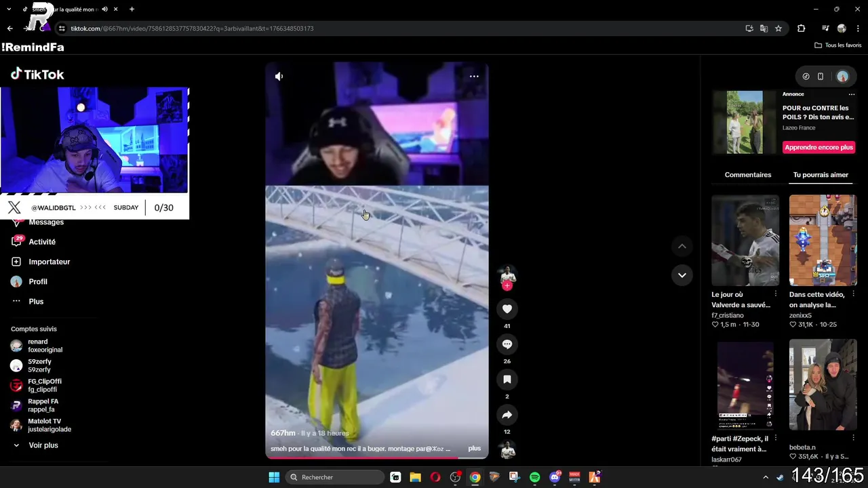Open Spotify from the taskbar
The width and height of the screenshot is (868, 488).
pos(534,477)
